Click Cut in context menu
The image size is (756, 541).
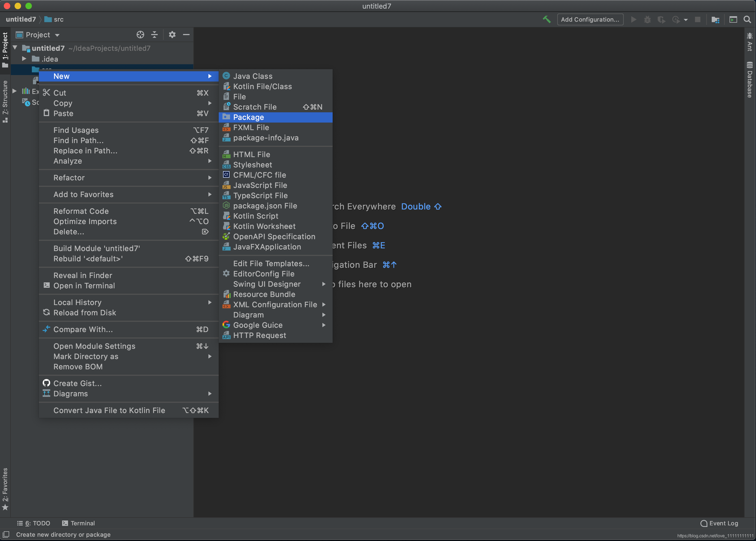point(129,93)
